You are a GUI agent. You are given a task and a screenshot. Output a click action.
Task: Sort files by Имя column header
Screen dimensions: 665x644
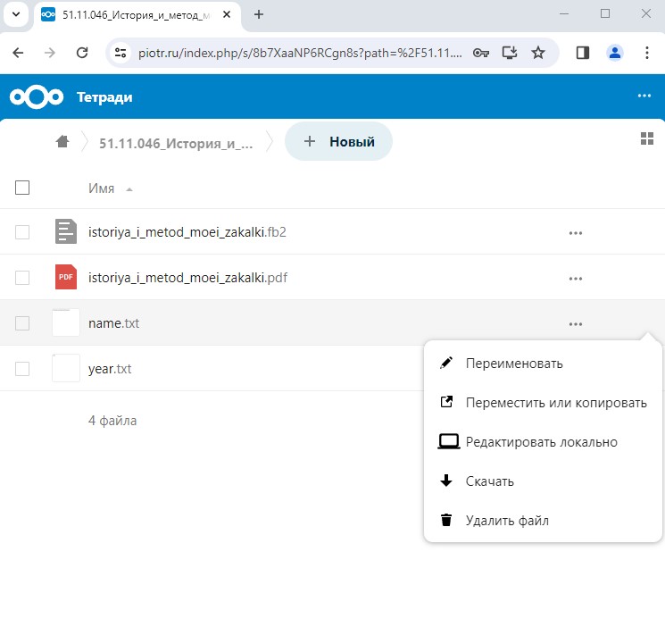tap(102, 188)
